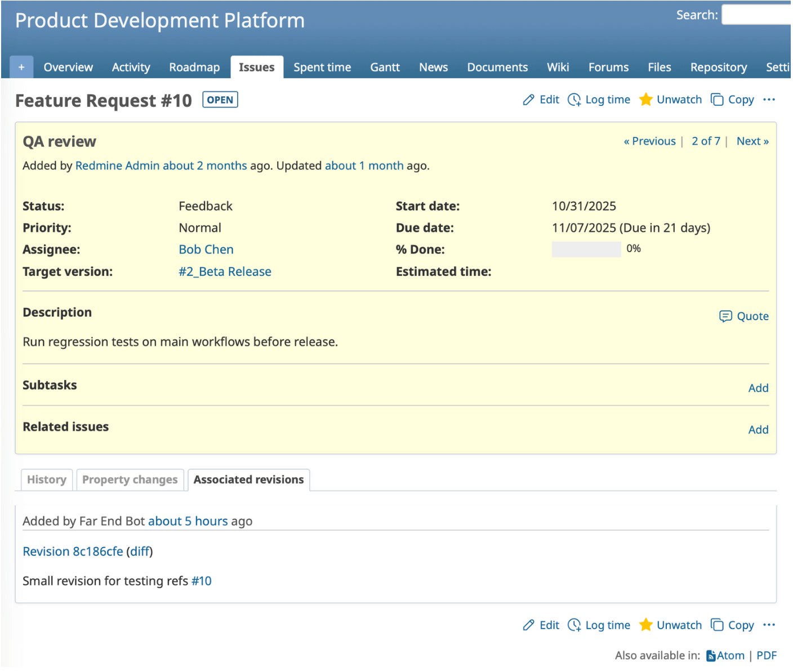Open Revision 8c186cfe
This screenshot has width=793, height=672.
[73, 551]
